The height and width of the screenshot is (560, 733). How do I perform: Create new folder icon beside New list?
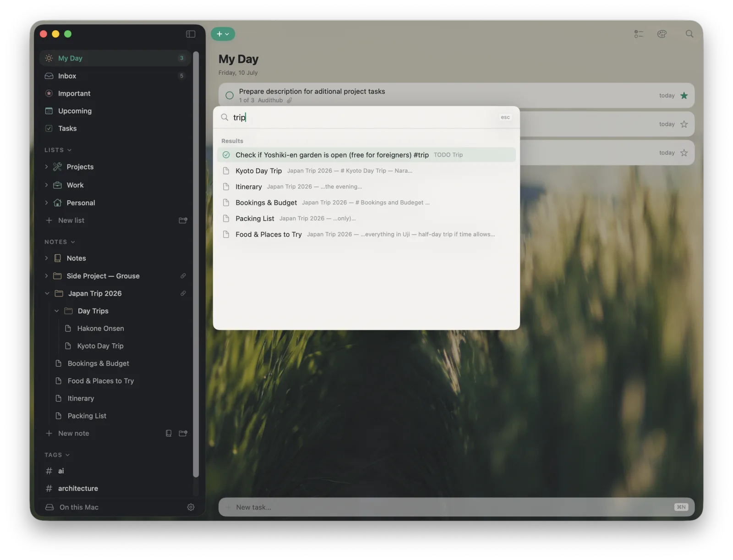click(183, 220)
